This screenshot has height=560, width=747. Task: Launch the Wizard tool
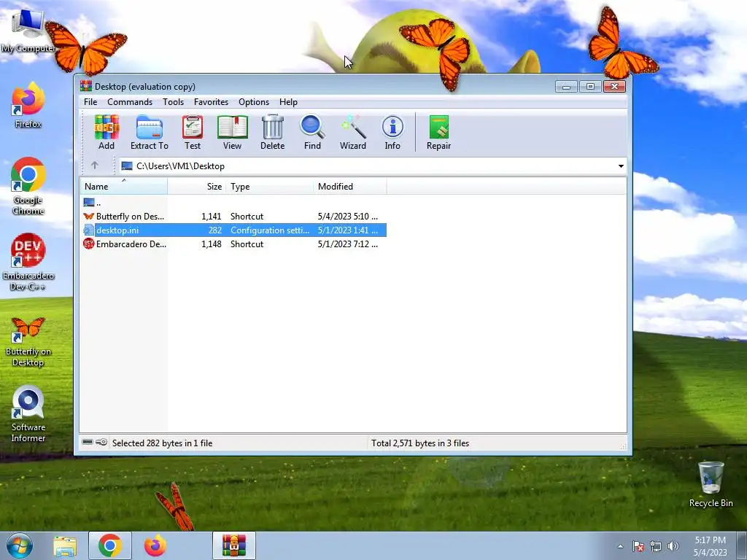(x=353, y=133)
